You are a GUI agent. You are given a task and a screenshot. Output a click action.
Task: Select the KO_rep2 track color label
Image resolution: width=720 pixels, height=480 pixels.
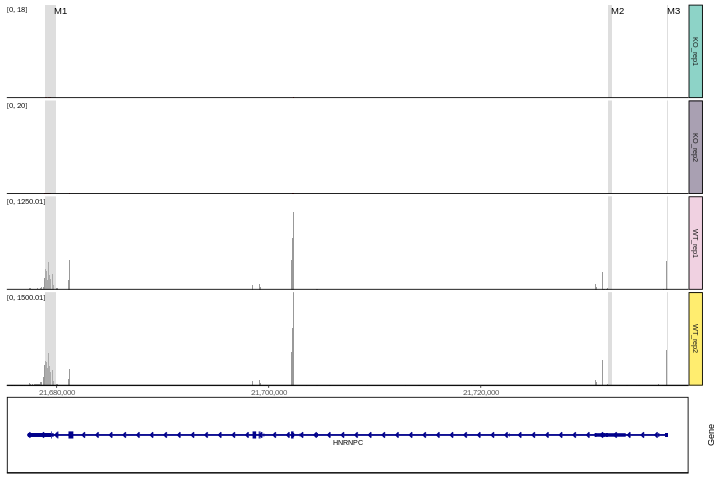[x=695, y=147]
